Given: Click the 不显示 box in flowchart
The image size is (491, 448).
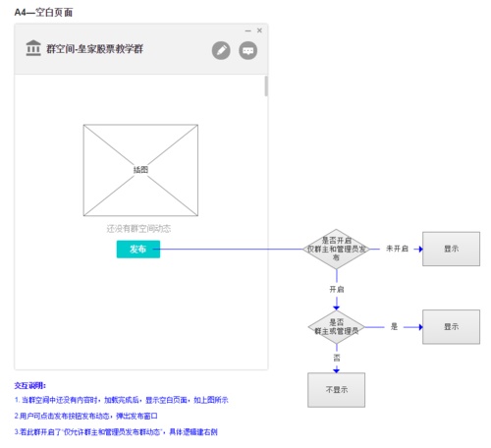Looking at the screenshot, I should (x=336, y=390).
